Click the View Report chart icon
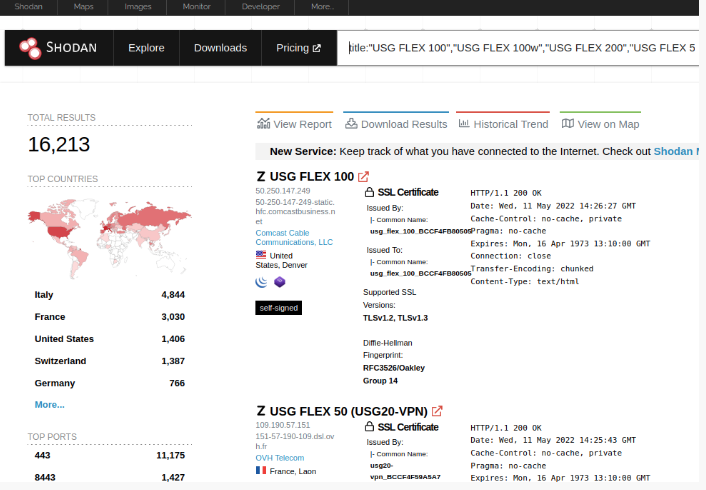706x490 pixels. (263, 123)
